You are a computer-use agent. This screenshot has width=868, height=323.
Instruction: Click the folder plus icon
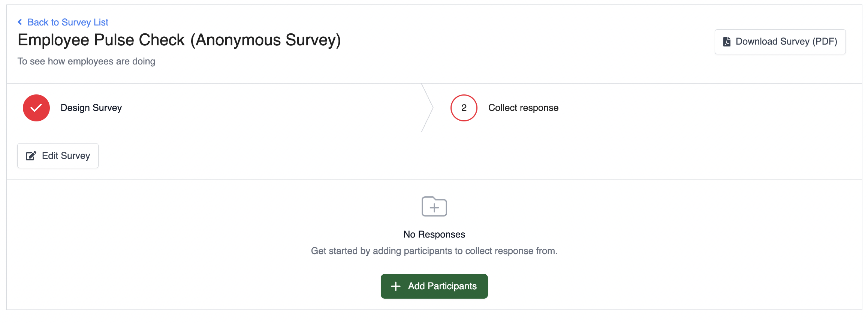click(x=434, y=206)
